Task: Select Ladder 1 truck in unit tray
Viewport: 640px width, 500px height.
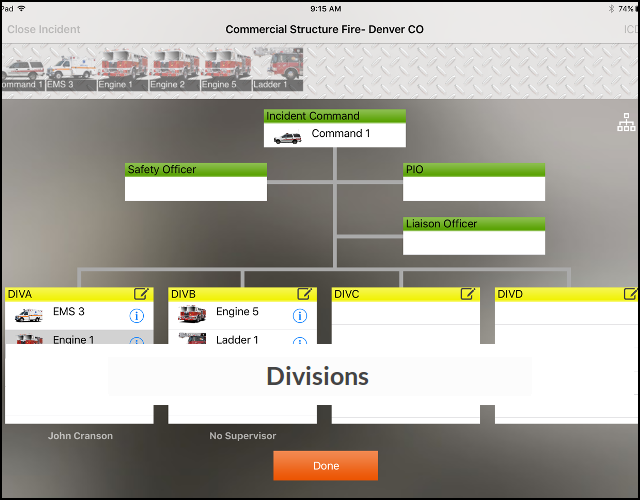Action: pos(278,70)
